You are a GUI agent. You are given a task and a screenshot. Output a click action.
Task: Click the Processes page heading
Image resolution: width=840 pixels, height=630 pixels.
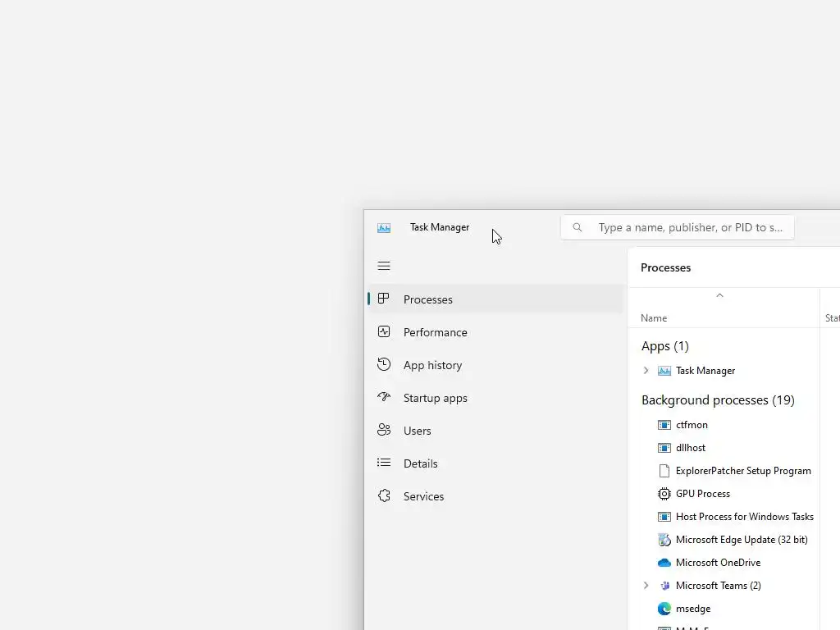[665, 267]
